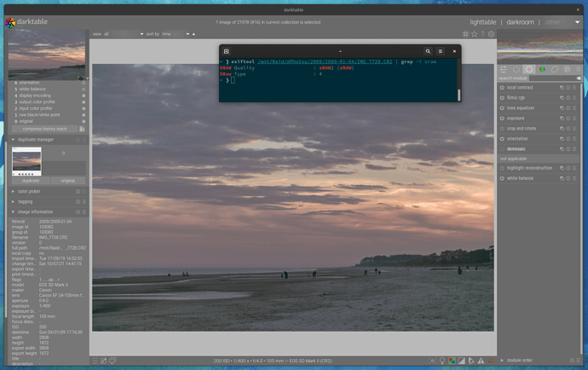Show active modules group power icon
The width and height of the screenshot is (588, 370).
pyautogui.click(x=516, y=69)
